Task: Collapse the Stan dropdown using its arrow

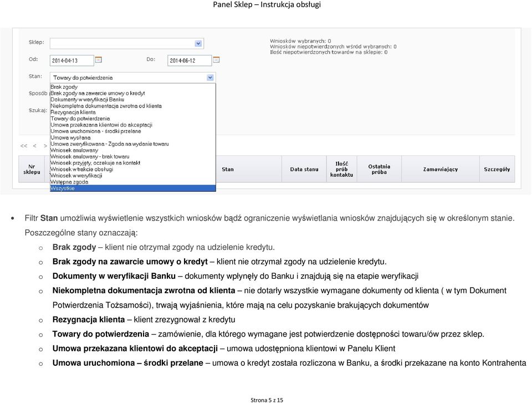Action: click(211, 78)
